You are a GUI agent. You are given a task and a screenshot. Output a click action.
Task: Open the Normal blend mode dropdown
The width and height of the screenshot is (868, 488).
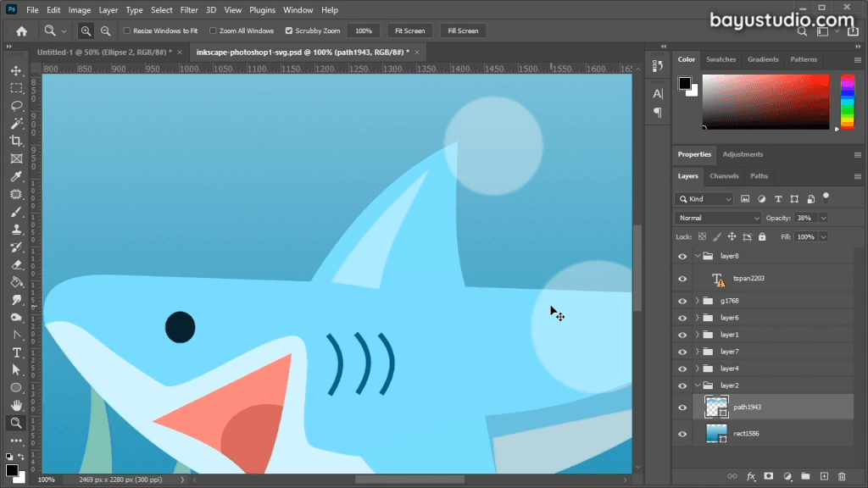click(718, 218)
